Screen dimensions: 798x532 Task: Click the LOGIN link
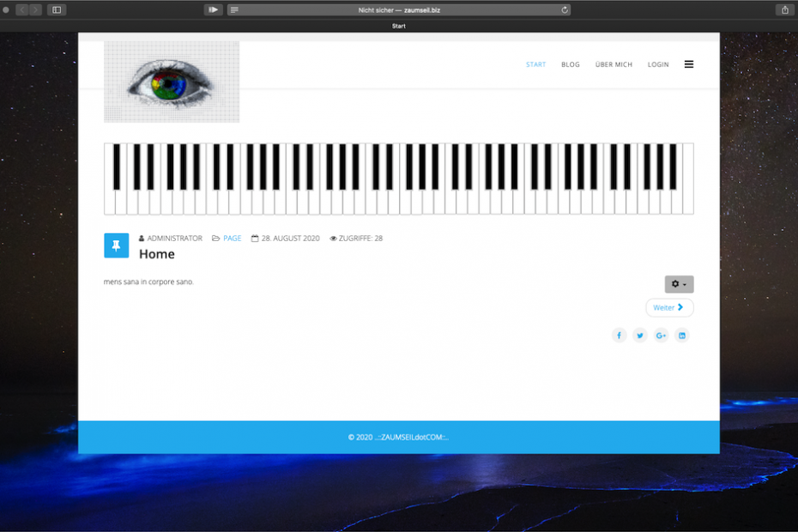coord(658,64)
